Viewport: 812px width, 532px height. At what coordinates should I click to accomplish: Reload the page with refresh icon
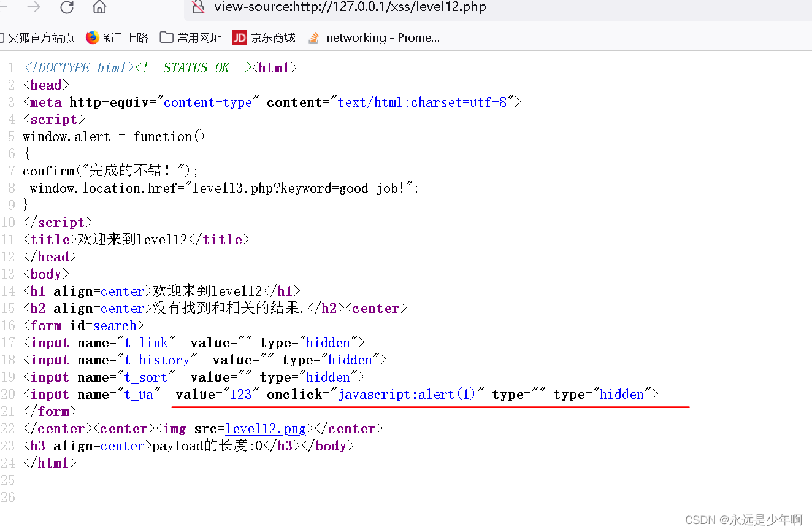(67, 7)
